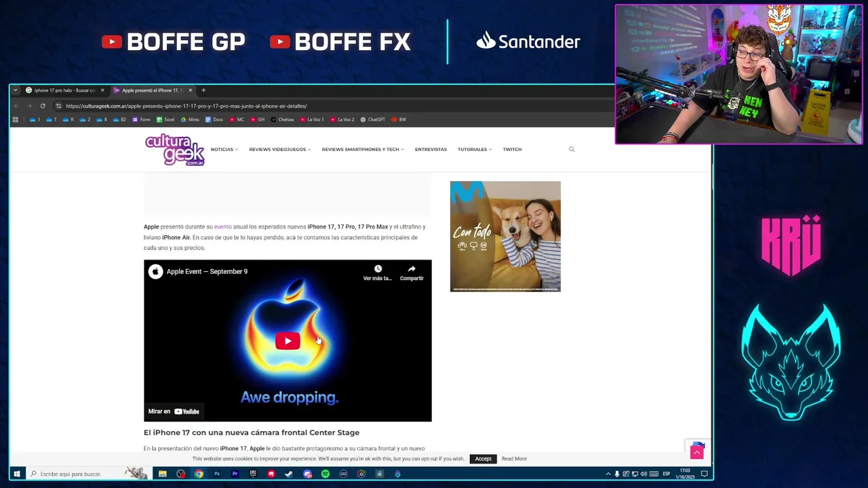The height and width of the screenshot is (488, 868).
Task: Open the ENTREVISTAS menu item
Action: point(431,149)
